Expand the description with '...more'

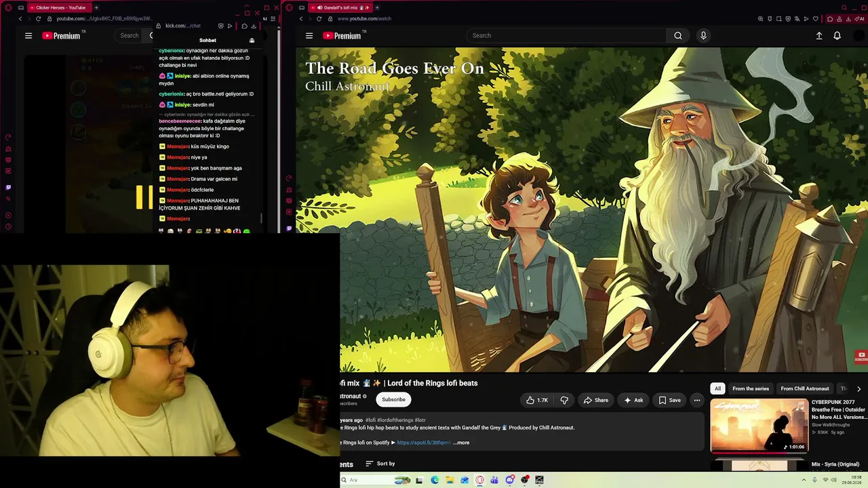tap(461, 443)
